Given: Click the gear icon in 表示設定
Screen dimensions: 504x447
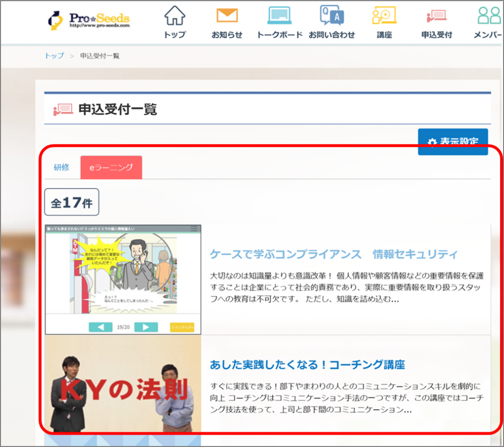Looking at the screenshot, I should [432, 142].
